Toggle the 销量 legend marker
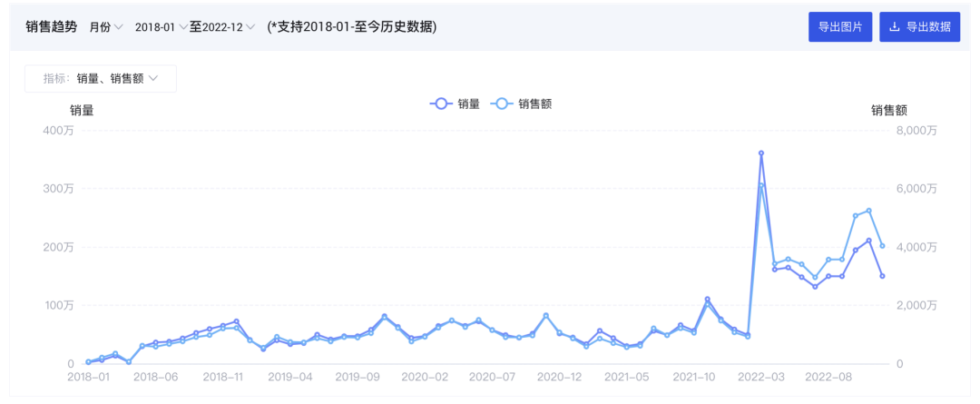This screenshot has width=980, height=404. pos(442,104)
